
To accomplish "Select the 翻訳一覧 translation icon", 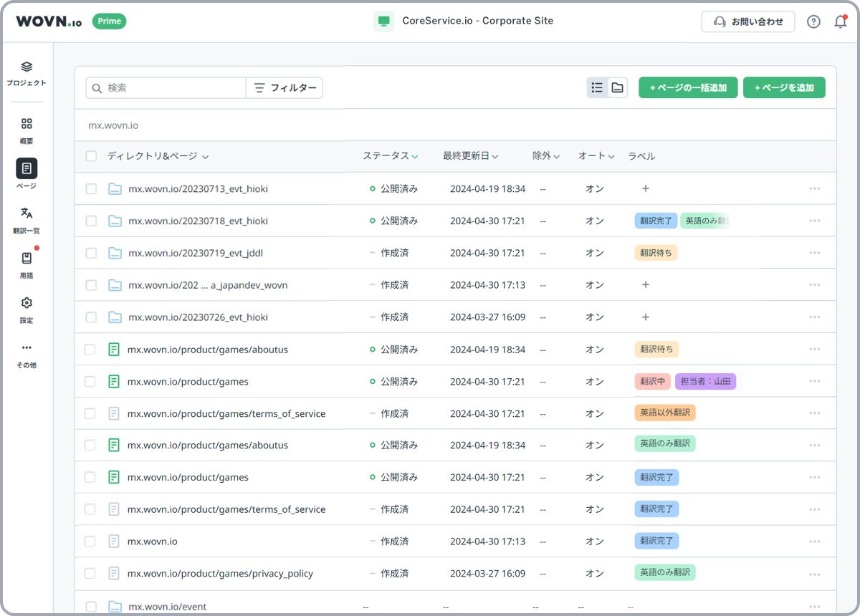I will tap(27, 213).
